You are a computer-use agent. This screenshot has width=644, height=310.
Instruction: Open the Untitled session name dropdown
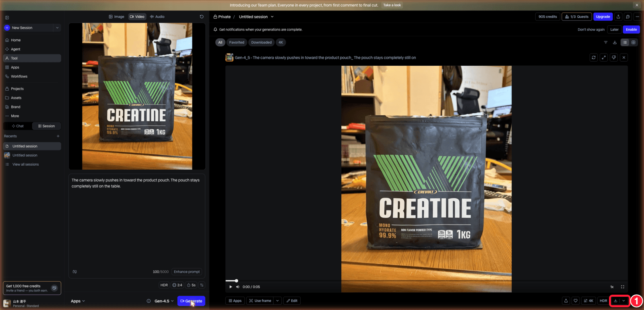click(272, 17)
